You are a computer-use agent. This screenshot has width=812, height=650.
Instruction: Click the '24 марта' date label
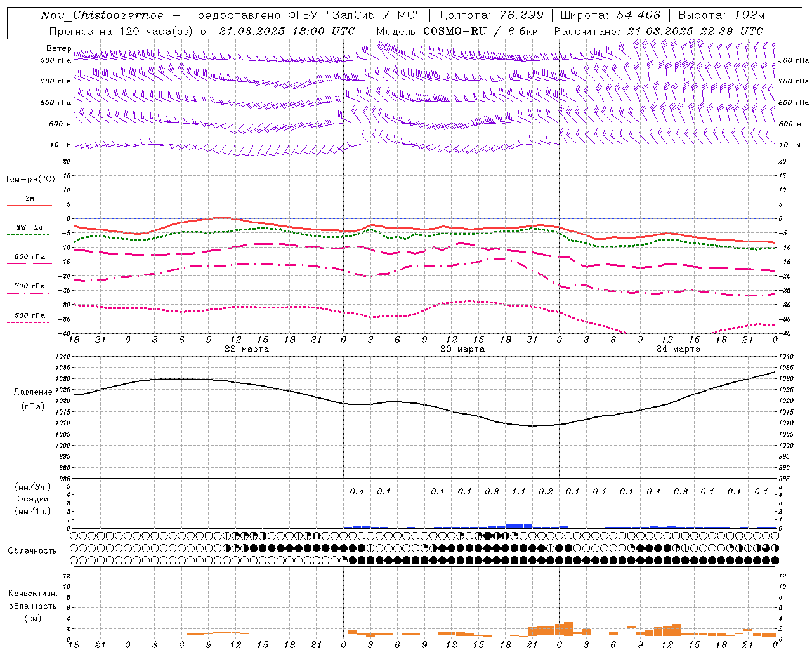point(678,348)
